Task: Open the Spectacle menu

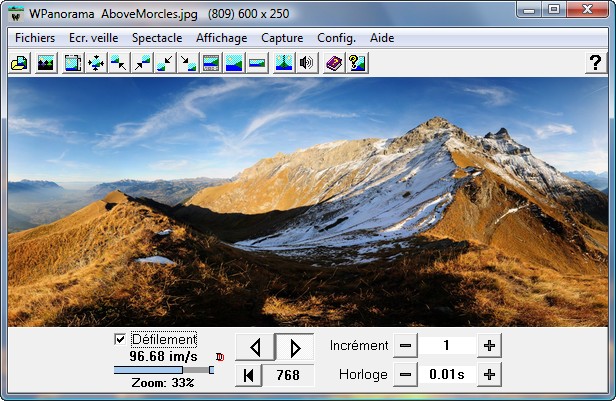Action: click(157, 38)
